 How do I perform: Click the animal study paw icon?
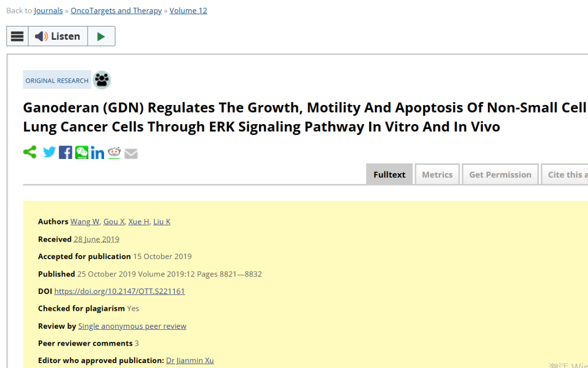click(x=102, y=80)
